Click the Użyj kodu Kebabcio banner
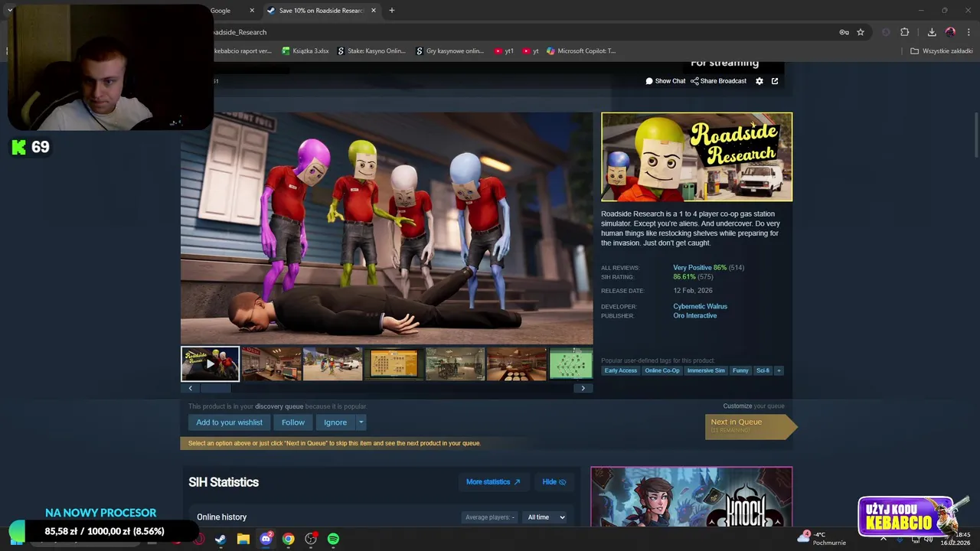This screenshot has width=980, height=551. (x=908, y=517)
